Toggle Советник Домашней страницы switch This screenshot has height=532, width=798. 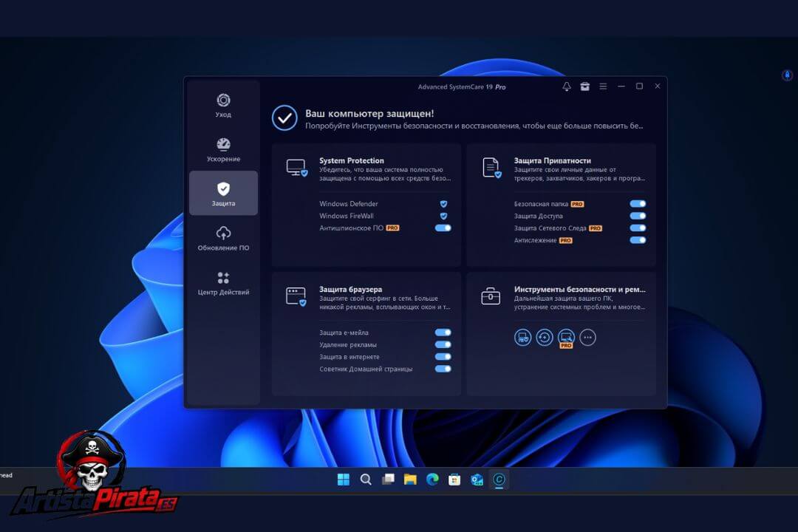[x=443, y=369]
